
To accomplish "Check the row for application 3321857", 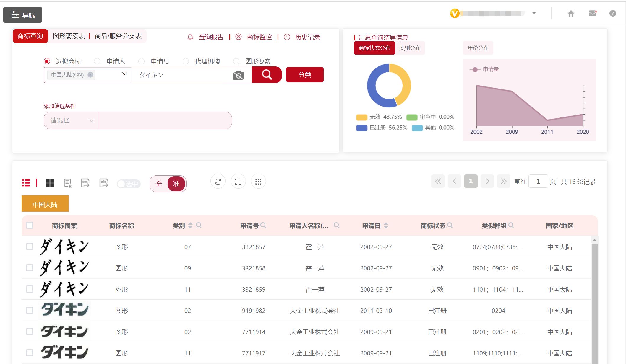I will pyautogui.click(x=30, y=247).
